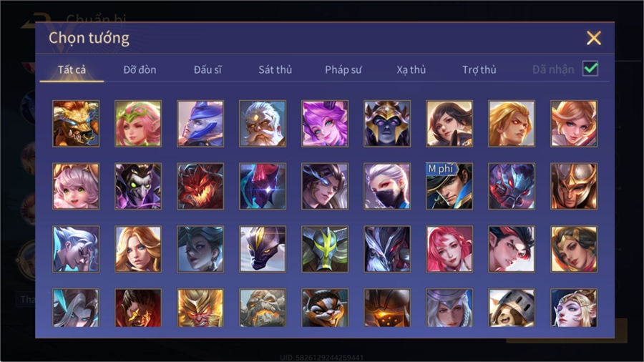Filter heroes by 'Pháp sư' tab
Image resolution: width=644 pixels, height=362 pixels.
pyautogui.click(x=343, y=70)
